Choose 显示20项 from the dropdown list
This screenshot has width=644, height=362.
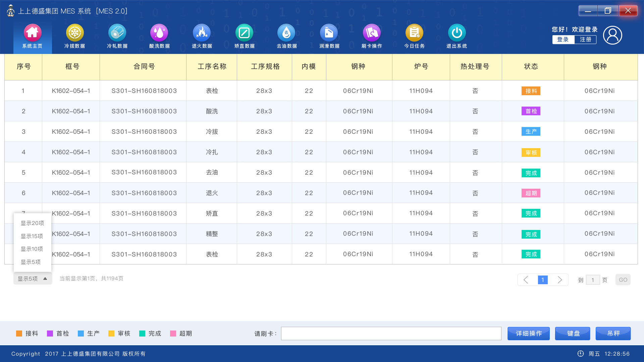coord(32,223)
